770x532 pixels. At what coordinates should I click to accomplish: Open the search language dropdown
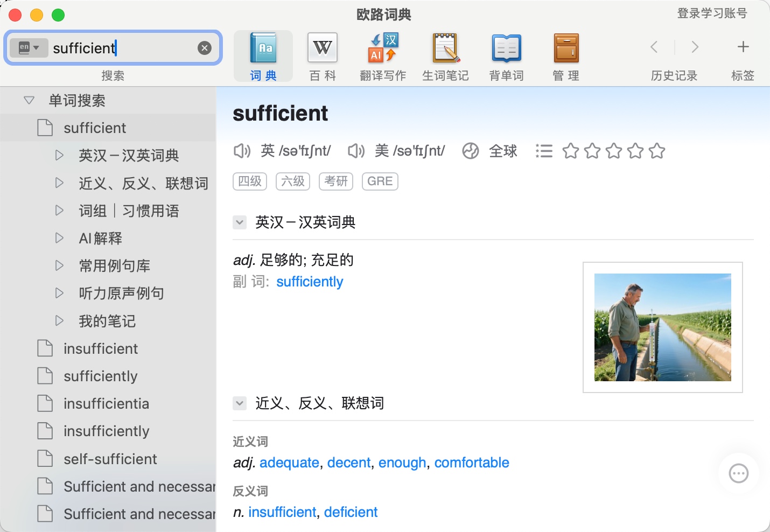coord(29,48)
